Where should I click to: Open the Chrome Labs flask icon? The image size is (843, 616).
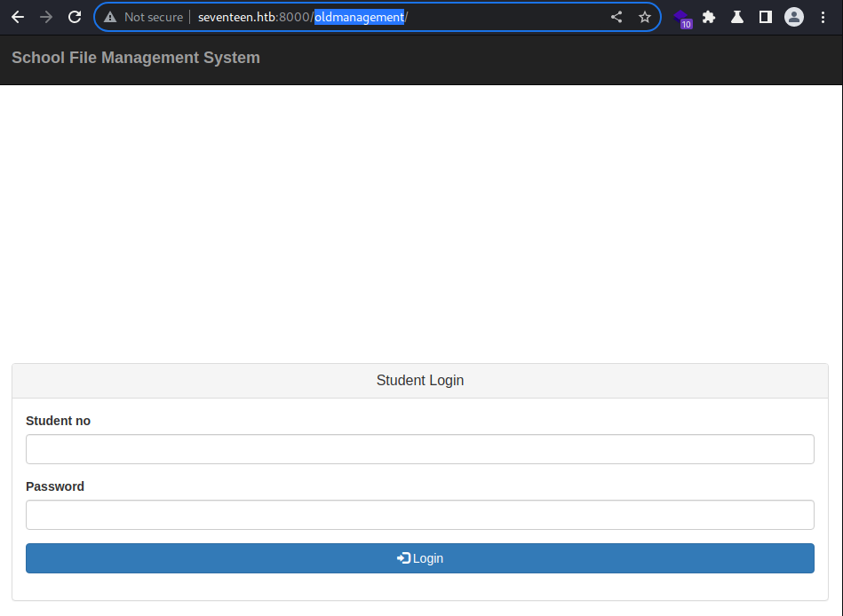(x=737, y=17)
